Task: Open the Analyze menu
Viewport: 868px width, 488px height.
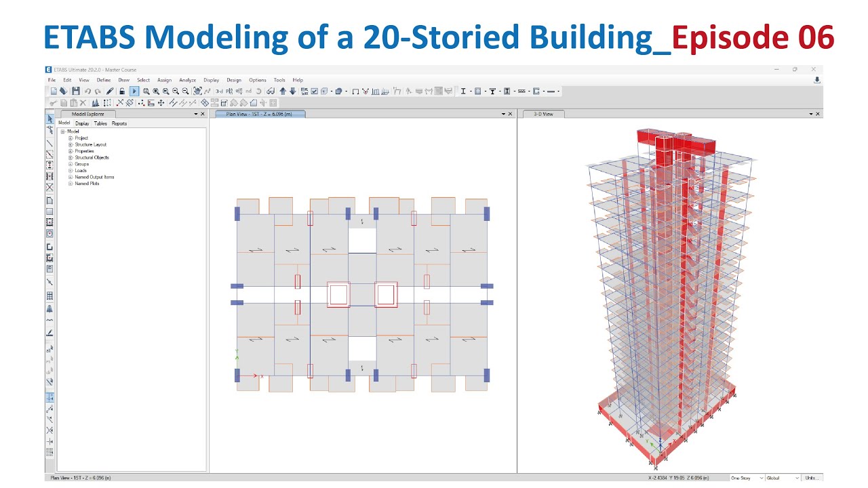Action: coord(188,80)
